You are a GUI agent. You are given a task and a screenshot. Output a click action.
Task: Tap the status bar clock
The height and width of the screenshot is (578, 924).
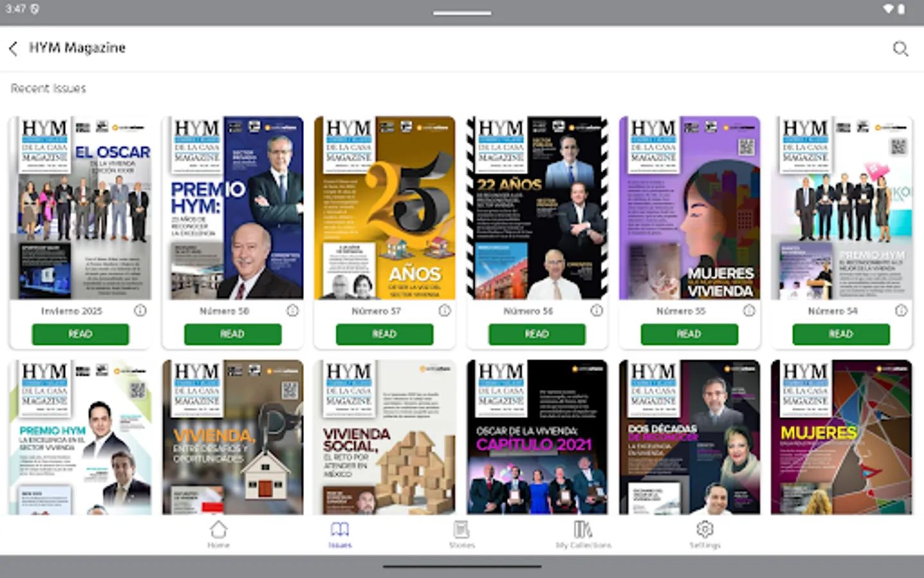pos(15,9)
